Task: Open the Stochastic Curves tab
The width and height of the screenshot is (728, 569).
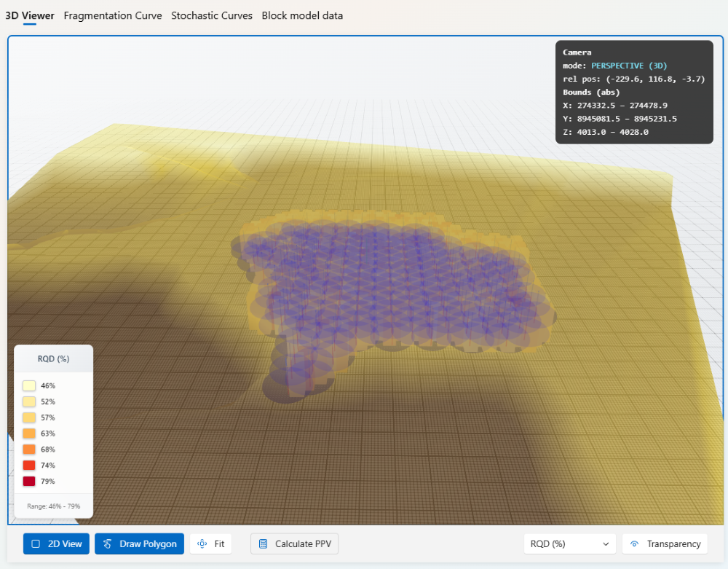Action: point(212,15)
